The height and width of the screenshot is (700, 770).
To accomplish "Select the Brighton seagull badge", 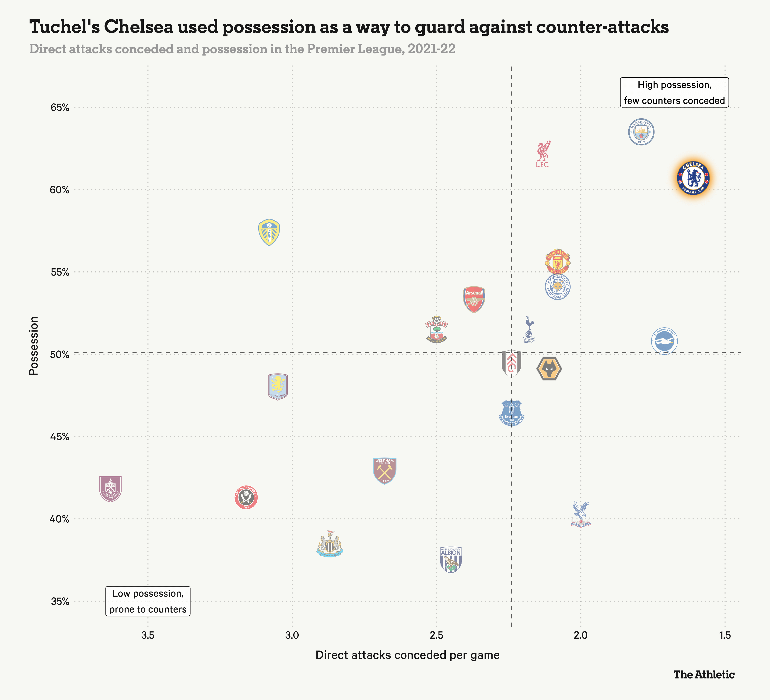I will [x=664, y=341].
